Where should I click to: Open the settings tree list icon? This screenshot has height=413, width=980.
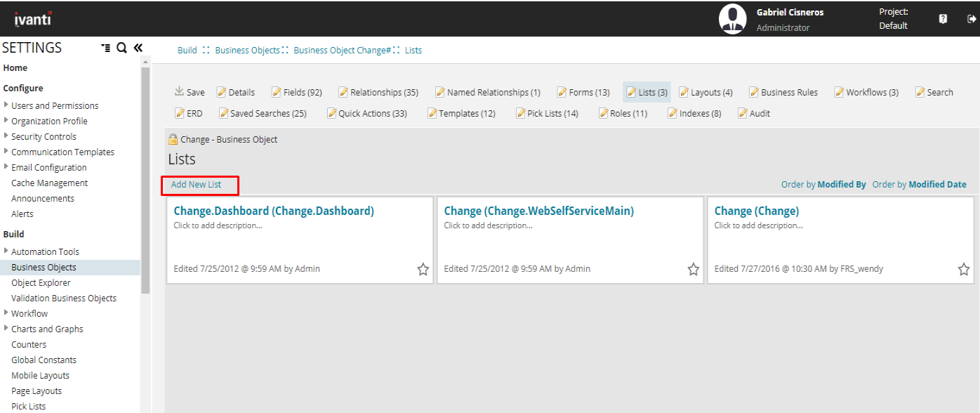105,48
